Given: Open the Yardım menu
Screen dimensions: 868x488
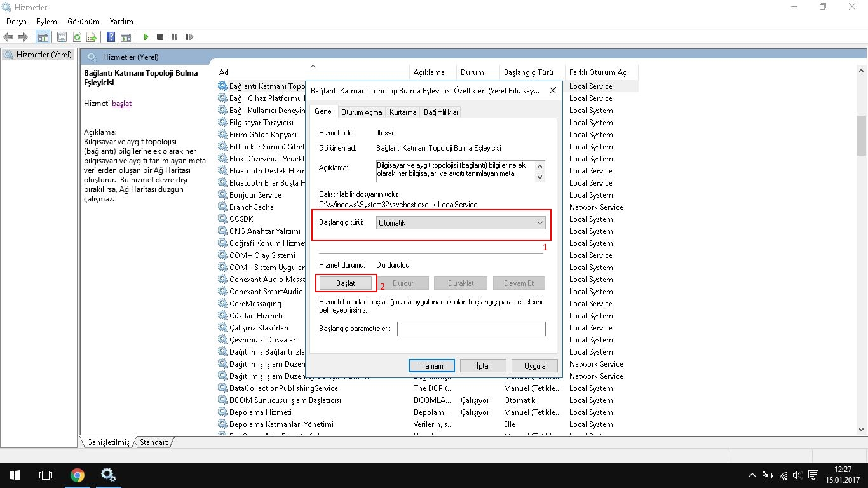Looking at the screenshot, I should tap(121, 22).
